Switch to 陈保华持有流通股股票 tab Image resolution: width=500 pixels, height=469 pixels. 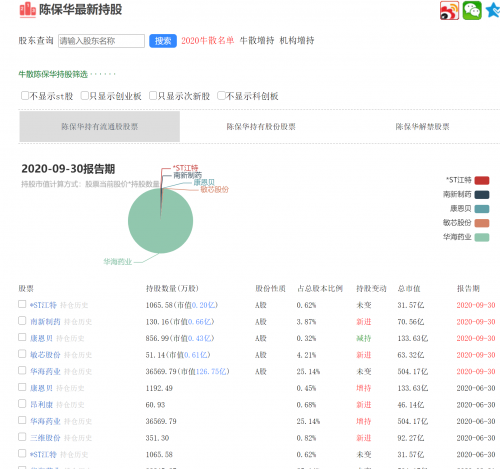[x=100, y=127]
